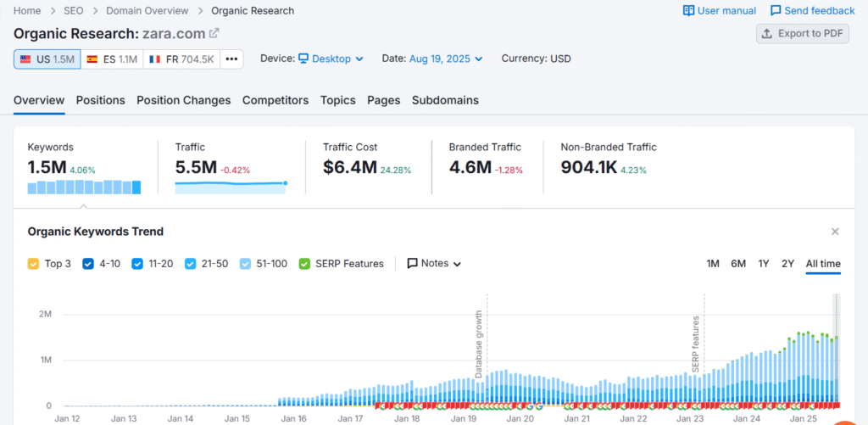
Task: Select the 1M time range
Action: 713,264
